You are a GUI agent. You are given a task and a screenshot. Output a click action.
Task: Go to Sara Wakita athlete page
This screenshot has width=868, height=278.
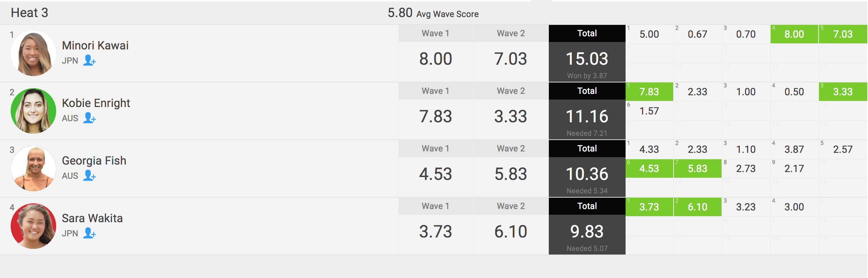point(92,218)
